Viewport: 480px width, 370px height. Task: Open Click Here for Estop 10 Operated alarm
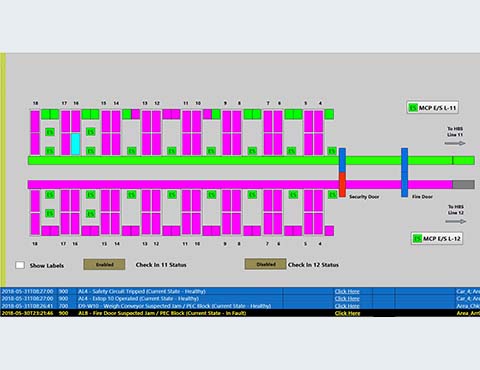[x=347, y=299]
